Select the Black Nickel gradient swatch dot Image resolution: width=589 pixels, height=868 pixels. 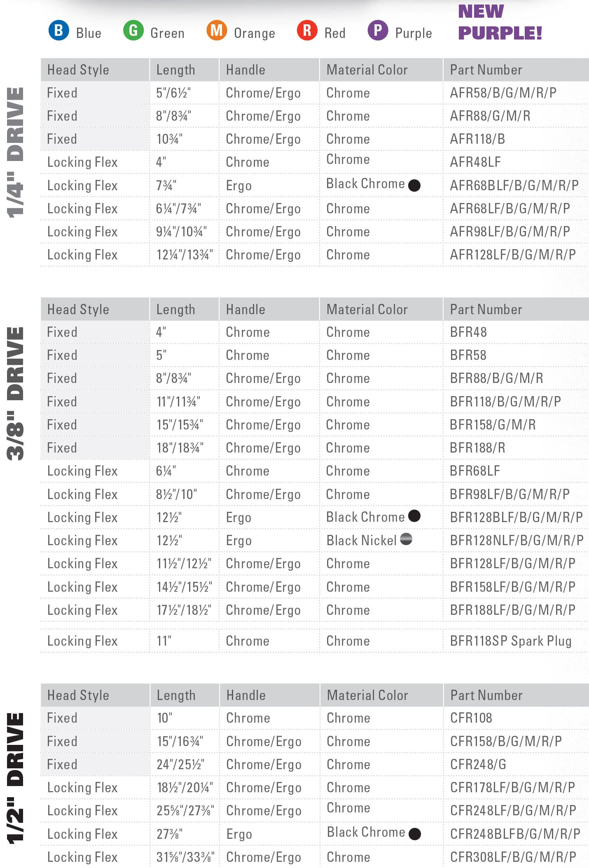click(406, 539)
